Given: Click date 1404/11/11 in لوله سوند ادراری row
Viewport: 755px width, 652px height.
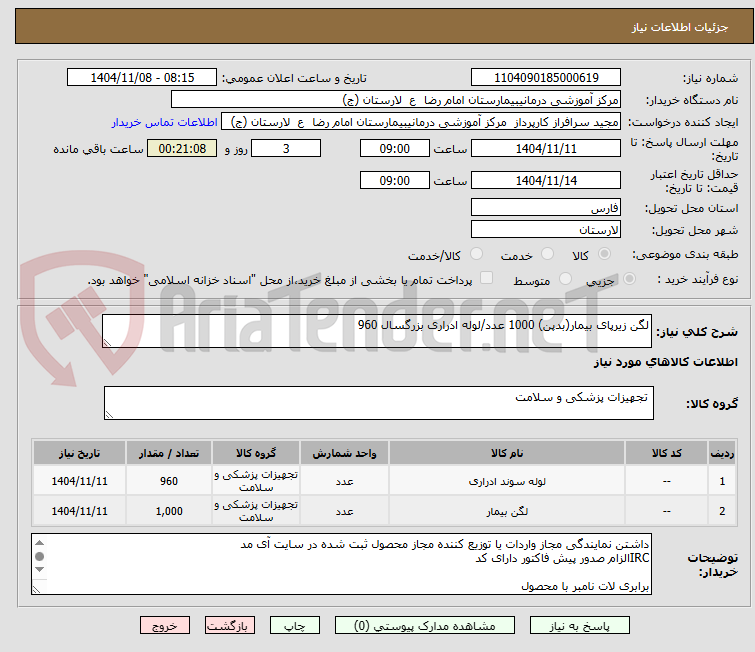Looking at the screenshot, I should 79,481.
